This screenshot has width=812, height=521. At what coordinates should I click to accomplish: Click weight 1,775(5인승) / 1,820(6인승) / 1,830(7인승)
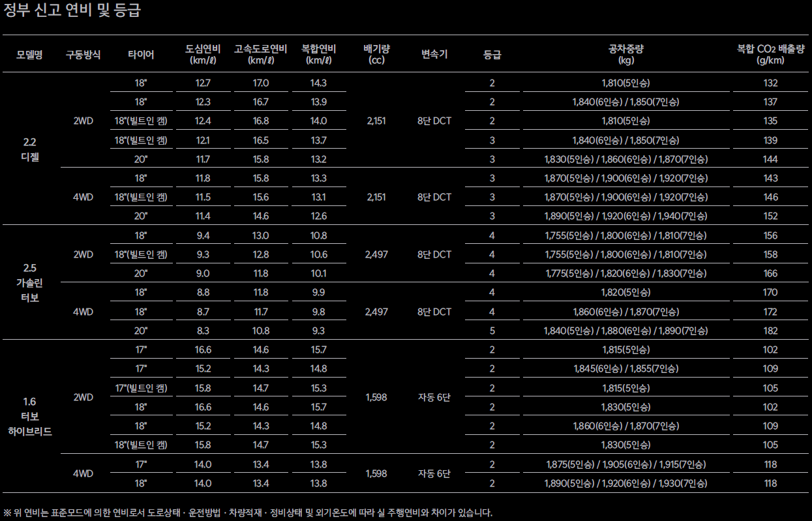[x=625, y=273]
